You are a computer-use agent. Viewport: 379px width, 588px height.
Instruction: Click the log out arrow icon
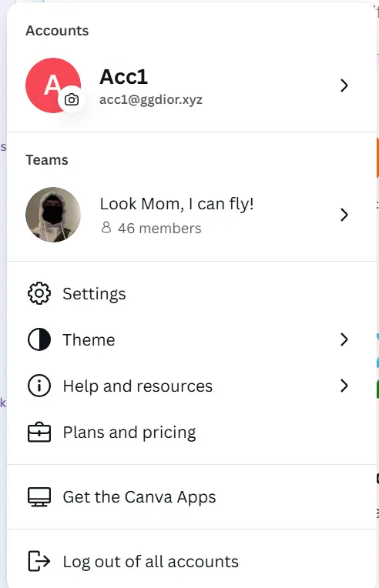pos(39,561)
